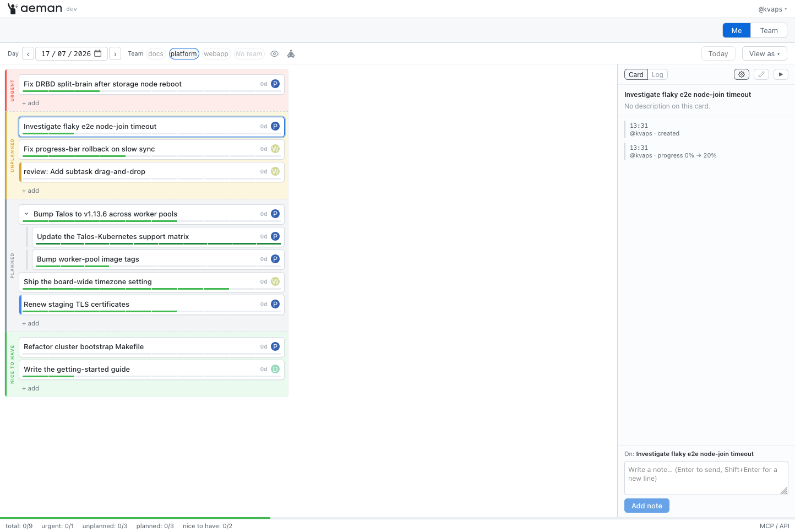Collapse the Bump Talos subtasks chevron
The image size is (795, 532).
click(26, 214)
